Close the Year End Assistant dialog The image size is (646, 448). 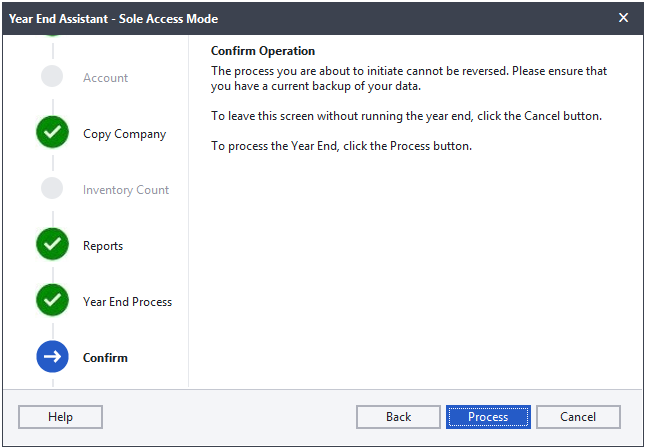pos(623,18)
